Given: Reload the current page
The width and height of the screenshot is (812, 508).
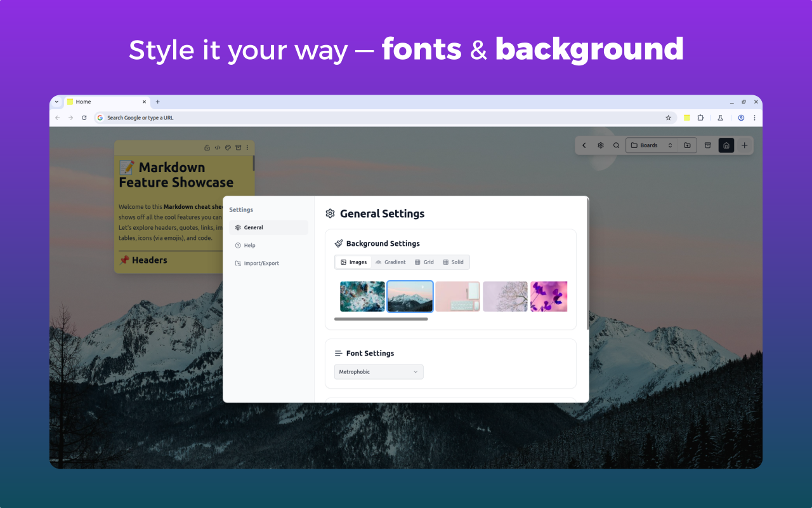Looking at the screenshot, I should coord(84,117).
